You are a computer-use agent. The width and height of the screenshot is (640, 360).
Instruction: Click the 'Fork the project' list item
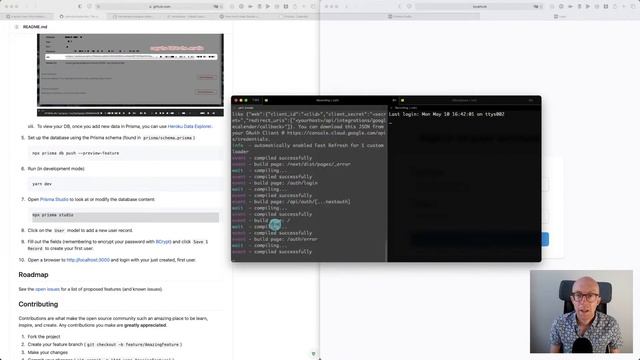[44, 337]
